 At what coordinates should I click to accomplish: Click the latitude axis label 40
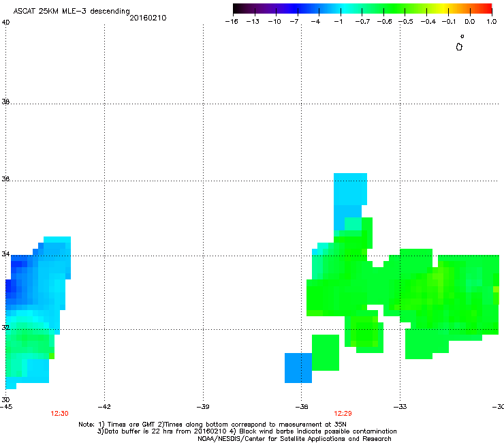[5, 22]
